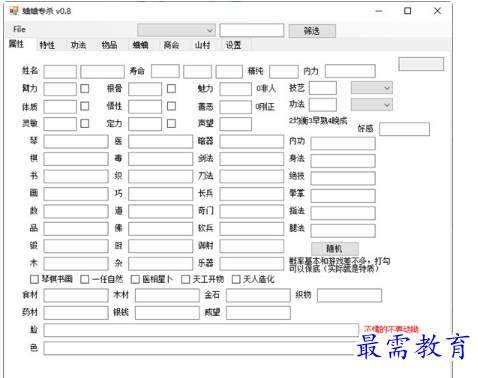Click the long 色 text field
This screenshot has height=378, width=478.
tap(201, 348)
